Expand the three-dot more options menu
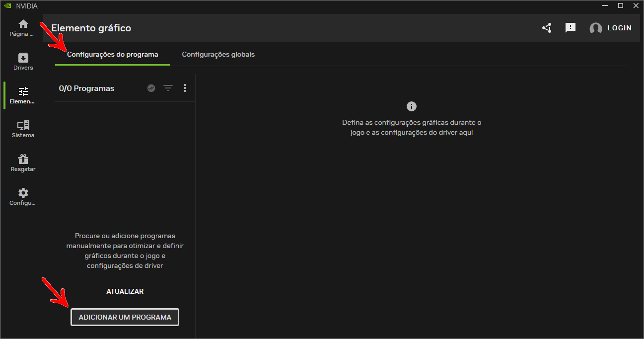This screenshot has height=339, width=644. coord(185,88)
